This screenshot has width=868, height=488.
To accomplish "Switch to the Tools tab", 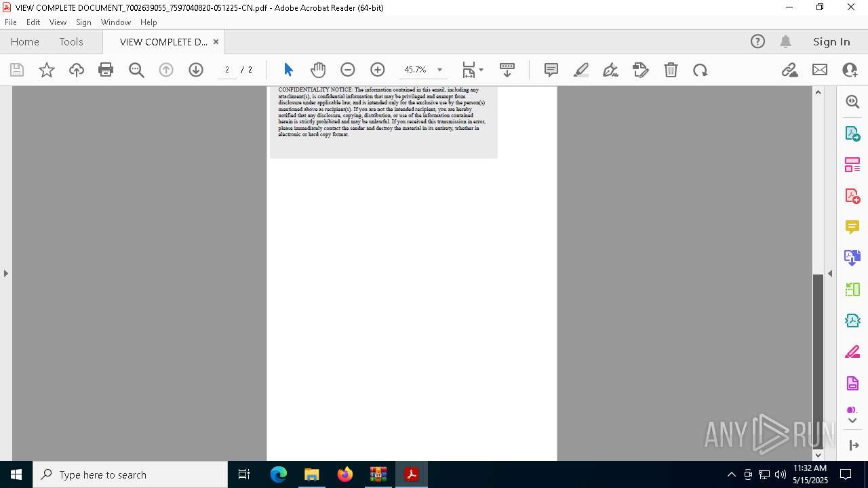I will click(x=71, y=41).
